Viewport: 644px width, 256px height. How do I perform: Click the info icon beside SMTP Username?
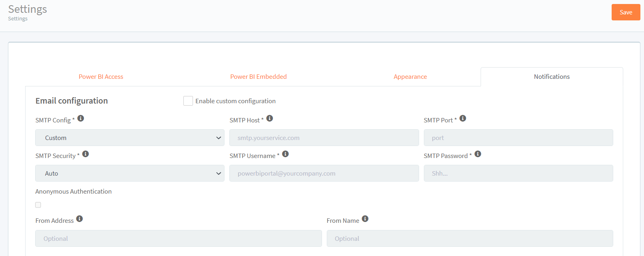point(285,154)
